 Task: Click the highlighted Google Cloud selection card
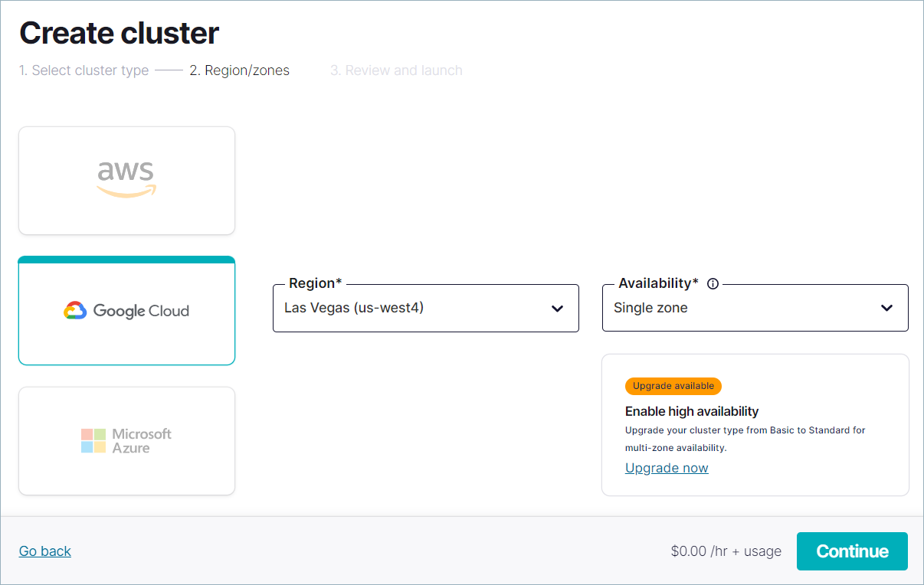pos(126,310)
